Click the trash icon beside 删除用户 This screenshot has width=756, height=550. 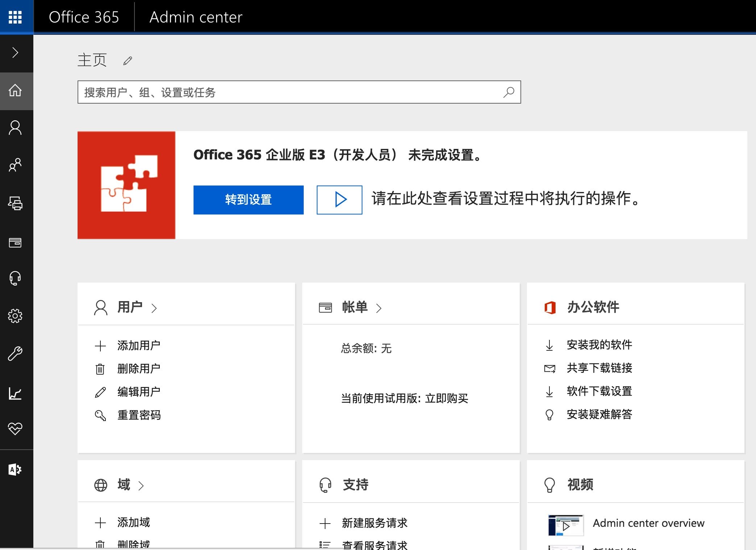tap(100, 369)
